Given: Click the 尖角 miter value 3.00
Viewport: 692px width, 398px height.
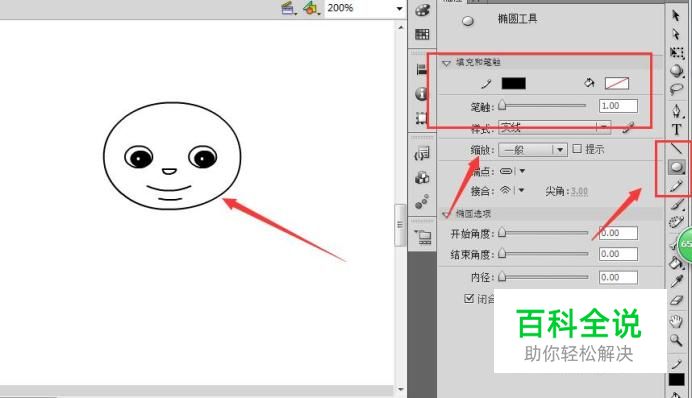Looking at the screenshot, I should (579, 191).
